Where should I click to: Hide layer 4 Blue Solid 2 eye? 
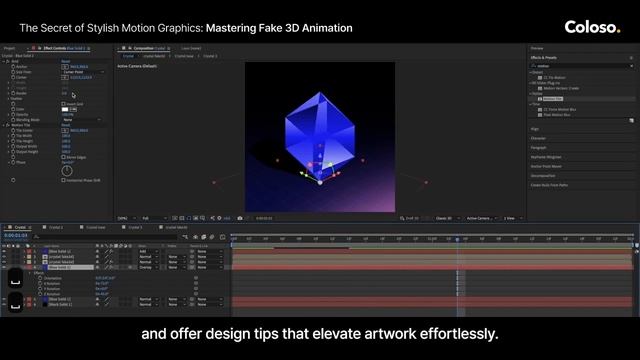pyautogui.click(x=4, y=267)
